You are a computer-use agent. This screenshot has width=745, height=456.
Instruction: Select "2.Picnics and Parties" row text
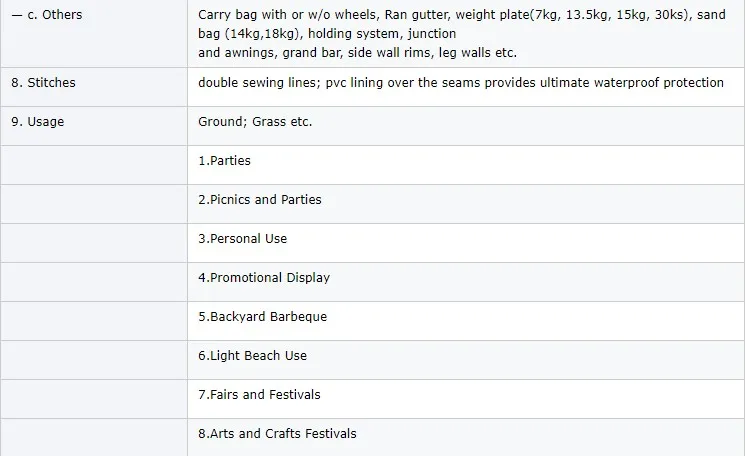260,199
